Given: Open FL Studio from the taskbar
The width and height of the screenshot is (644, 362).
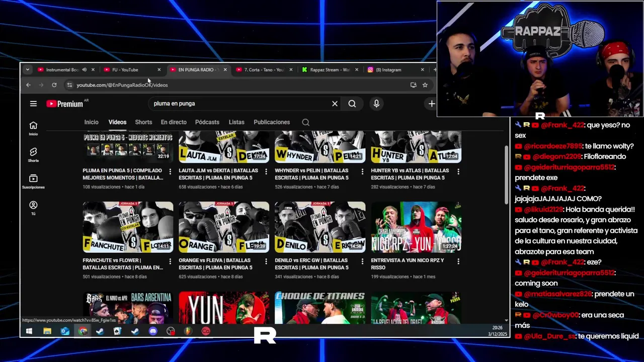Looking at the screenshot, I should click(x=188, y=331).
